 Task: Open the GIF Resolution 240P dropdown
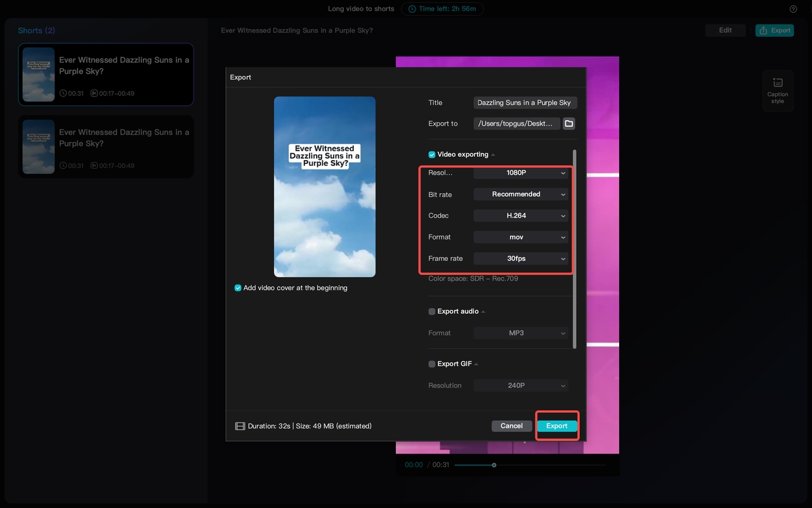tap(521, 385)
